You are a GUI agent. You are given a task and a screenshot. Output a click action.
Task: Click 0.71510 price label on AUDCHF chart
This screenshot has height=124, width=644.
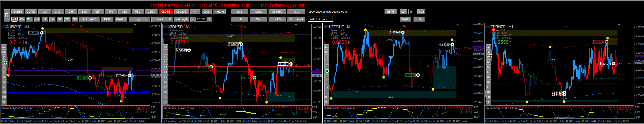click(34, 33)
